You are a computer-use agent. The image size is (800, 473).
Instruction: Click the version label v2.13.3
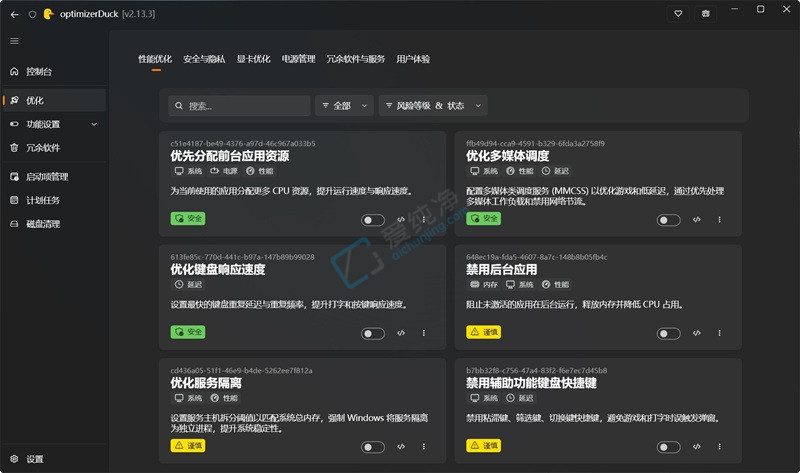pyautogui.click(x=138, y=14)
